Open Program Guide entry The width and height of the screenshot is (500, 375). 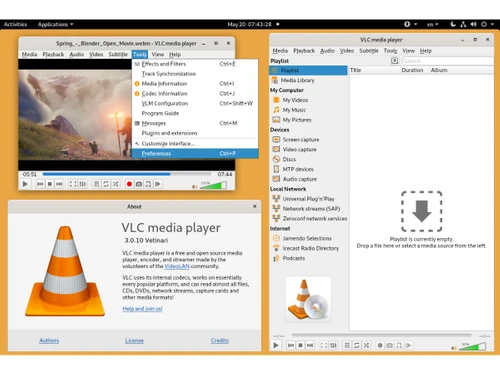[x=195, y=113]
